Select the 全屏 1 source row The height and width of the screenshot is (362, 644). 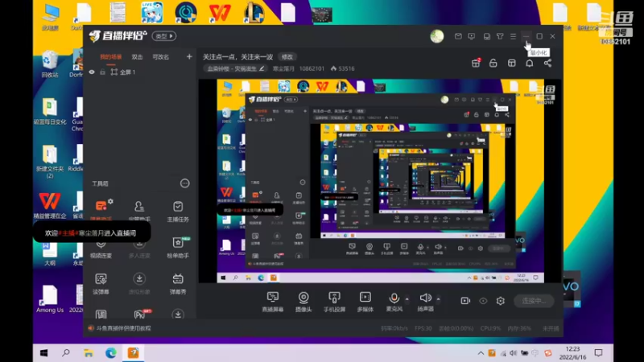coord(139,72)
